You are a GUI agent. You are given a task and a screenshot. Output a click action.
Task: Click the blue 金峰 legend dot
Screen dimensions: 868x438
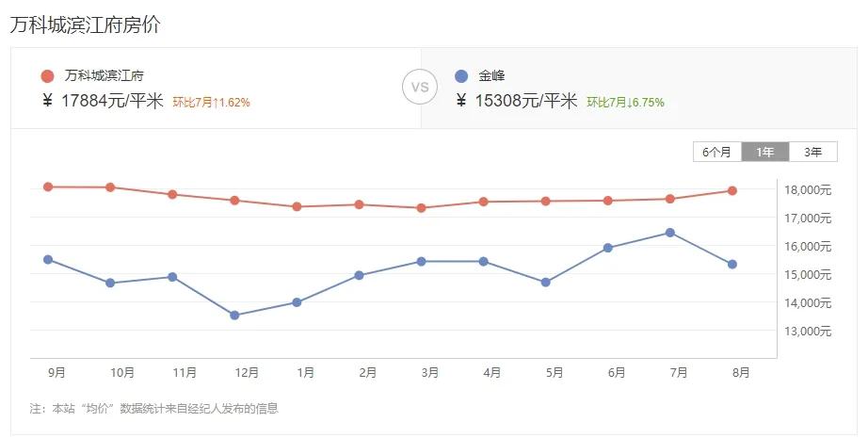pyautogui.click(x=460, y=76)
